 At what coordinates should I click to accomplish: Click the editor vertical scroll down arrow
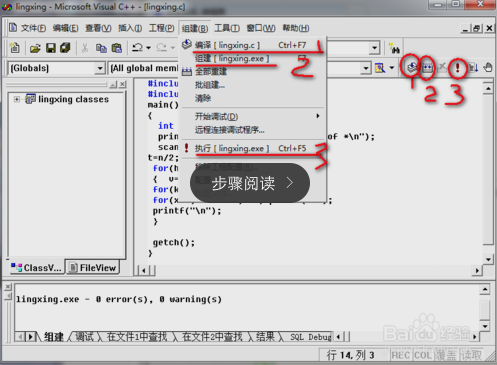coord(488,260)
